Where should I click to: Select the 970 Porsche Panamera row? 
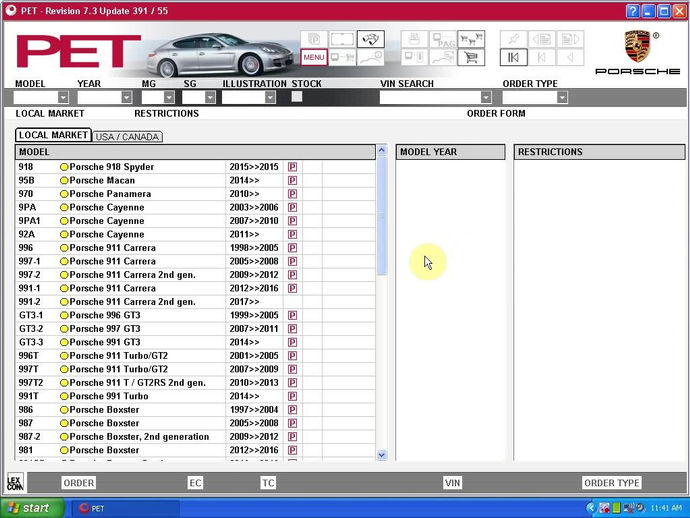195,194
